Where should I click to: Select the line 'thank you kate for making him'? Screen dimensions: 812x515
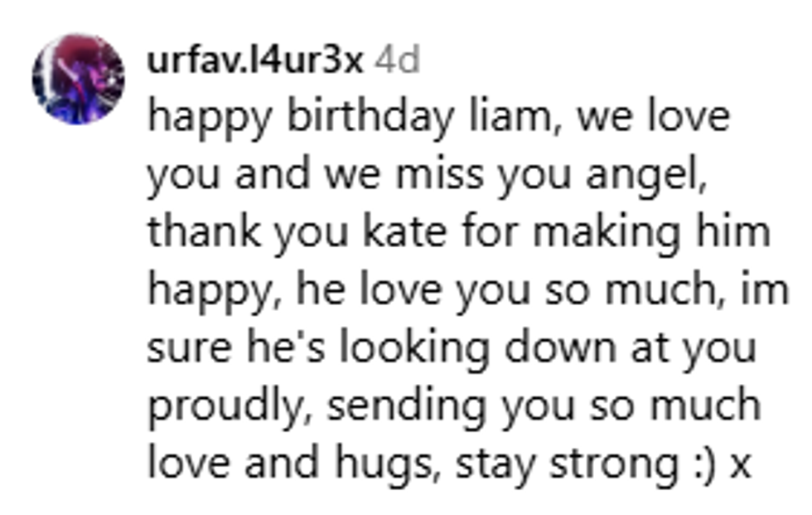pyautogui.click(x=459, y=233)
